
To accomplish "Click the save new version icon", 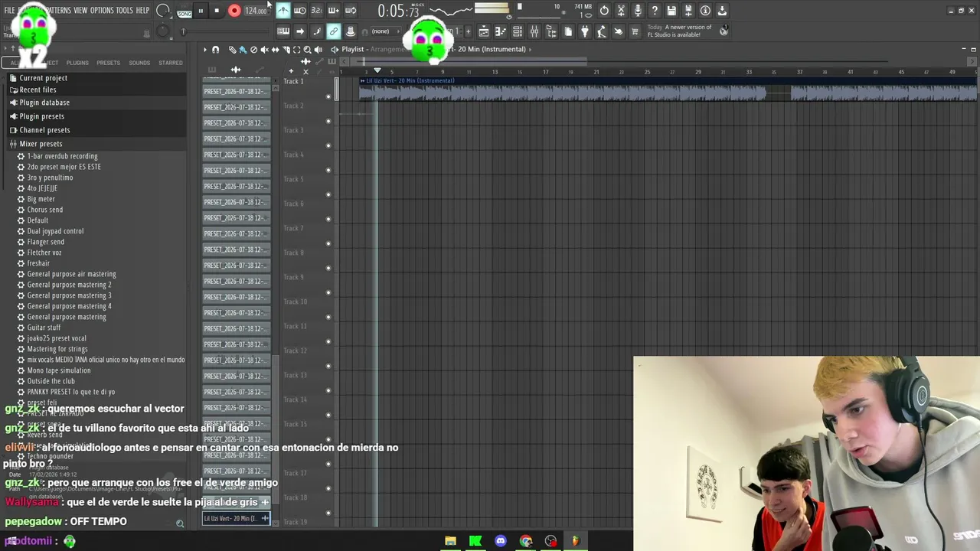I will [688, 11].
